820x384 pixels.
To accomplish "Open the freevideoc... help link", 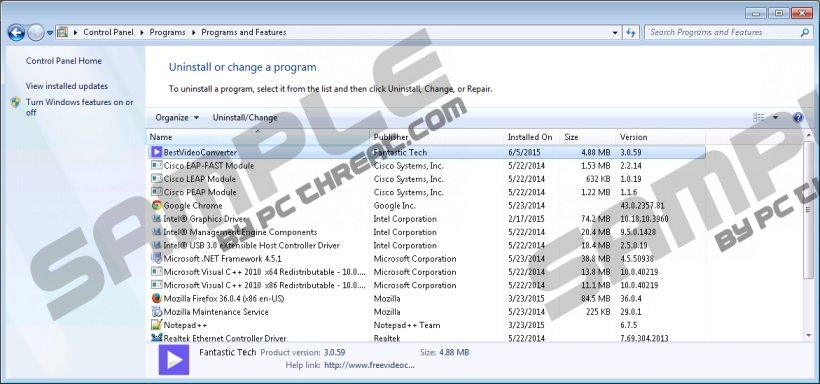I will pyautogui.click(x=369, y=365).
